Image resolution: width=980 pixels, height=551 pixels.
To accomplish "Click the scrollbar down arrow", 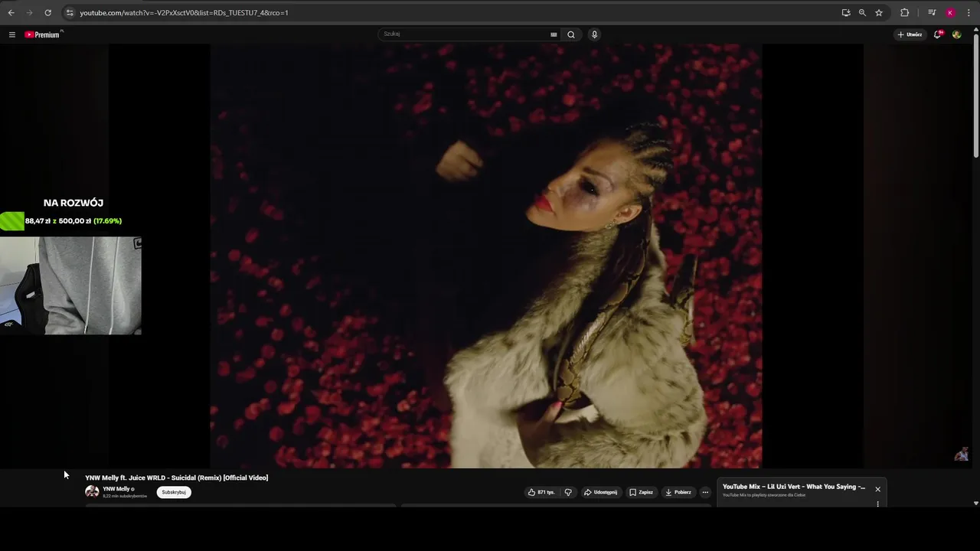I will [x=975, y=503].
